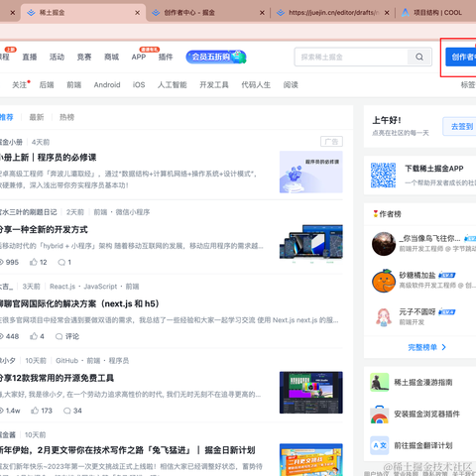Viewport: 476px width, 476px height.
Task: Click the 去签到 check-in button
Action: [x=461, y=126]
